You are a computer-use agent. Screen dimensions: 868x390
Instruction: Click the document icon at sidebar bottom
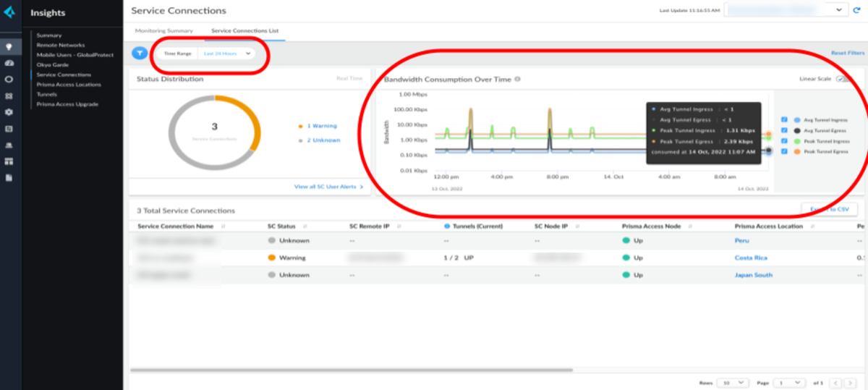click(9, 177)
